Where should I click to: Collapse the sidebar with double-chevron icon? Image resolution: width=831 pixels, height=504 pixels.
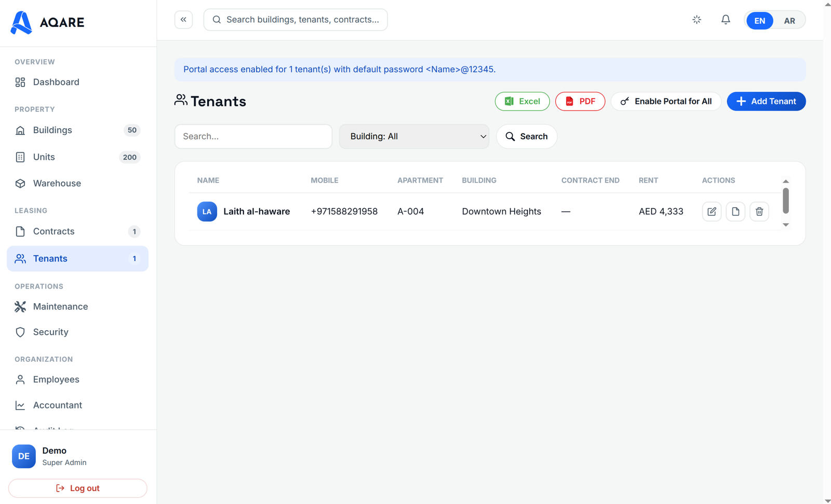click(x=183, y=20)
